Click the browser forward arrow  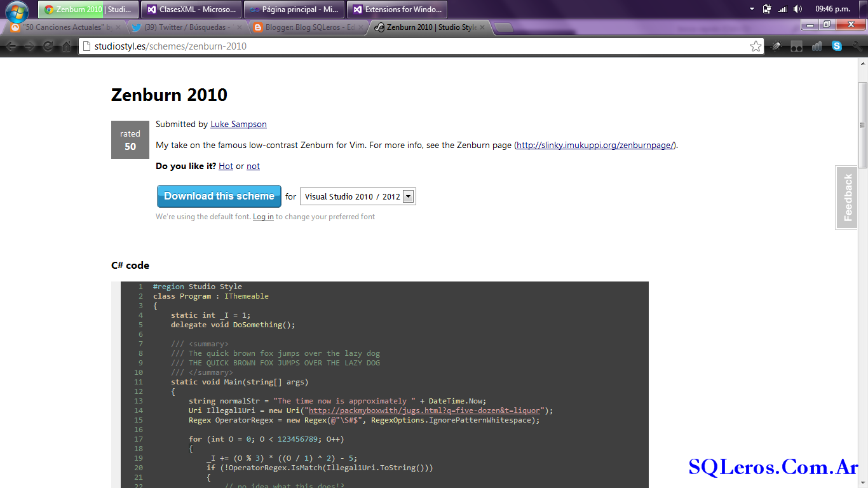point(30,46)
